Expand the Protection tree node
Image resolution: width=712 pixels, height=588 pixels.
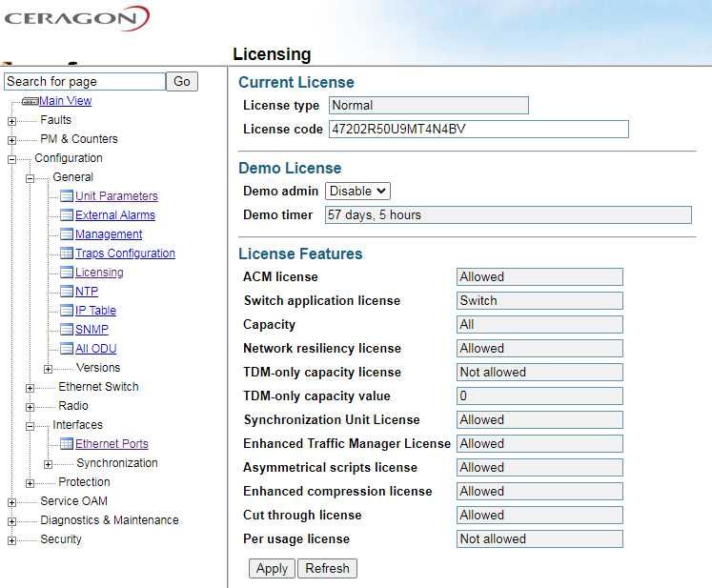[30, 483]
